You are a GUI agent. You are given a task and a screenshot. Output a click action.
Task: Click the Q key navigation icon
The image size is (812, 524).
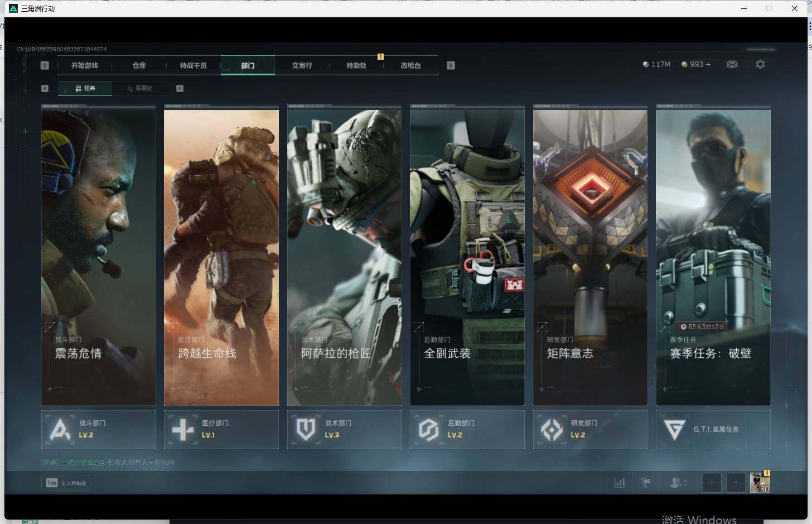point(45,65)
